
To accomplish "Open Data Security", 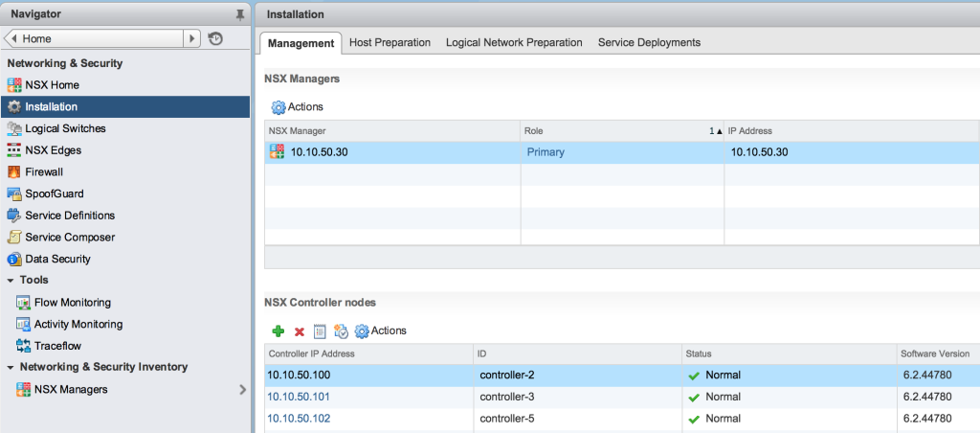I will tap(57, 259).
